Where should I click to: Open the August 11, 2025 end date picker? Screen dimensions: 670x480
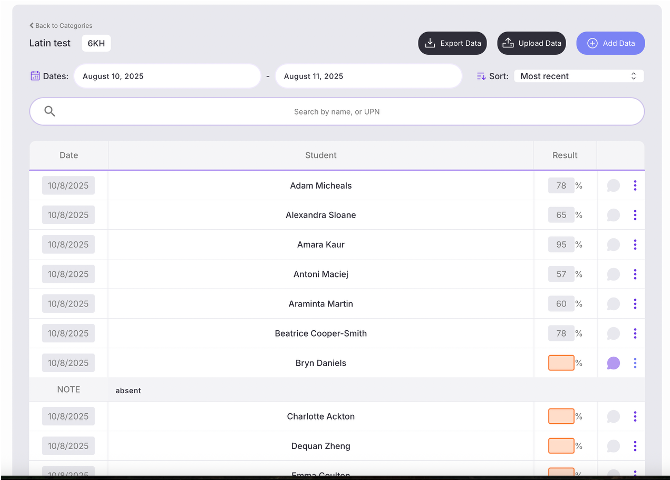click(368, 76)
